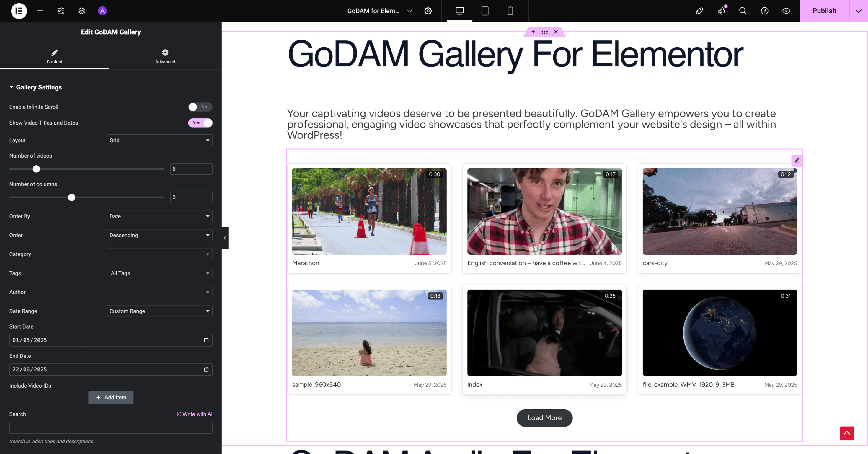Open the Marathon video thumbnail
Image resolution: width=868 pixels, height=454 pixels.
pyautogui.click(x=369, y=211)
